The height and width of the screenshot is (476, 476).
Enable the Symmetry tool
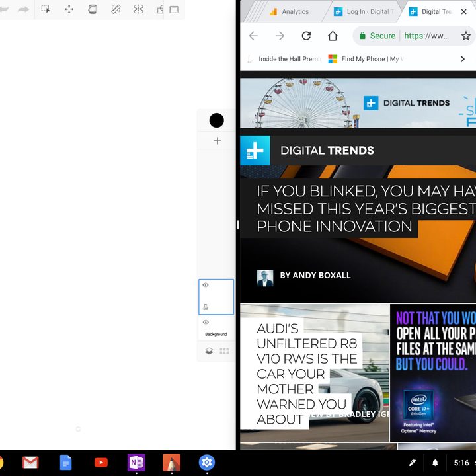[138, 9]
